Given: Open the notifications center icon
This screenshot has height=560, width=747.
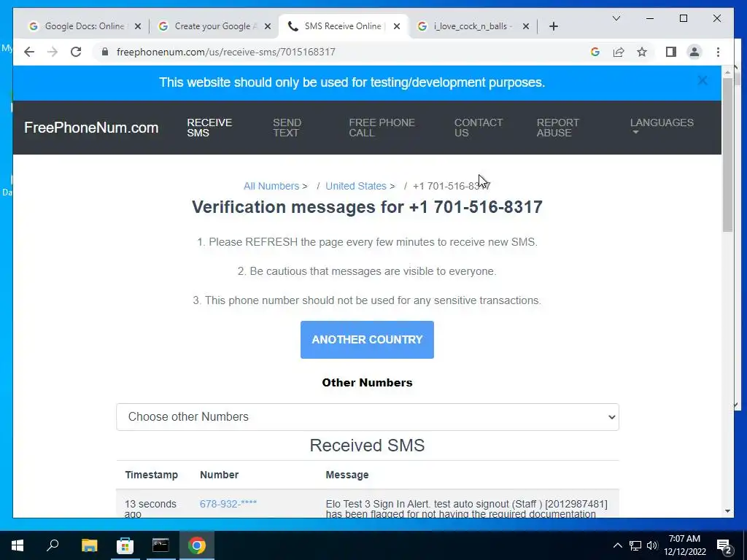Looking at the screenshot, I should (724, 545).
